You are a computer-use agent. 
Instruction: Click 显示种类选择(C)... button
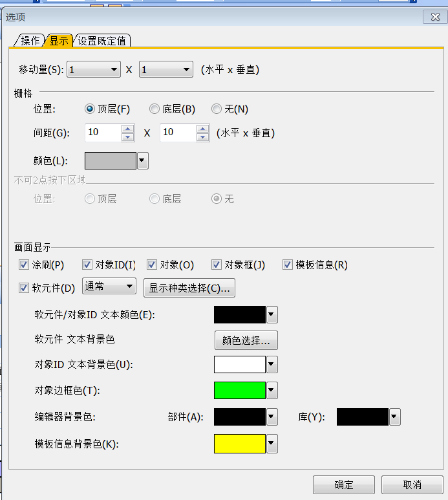coord(189,288)
